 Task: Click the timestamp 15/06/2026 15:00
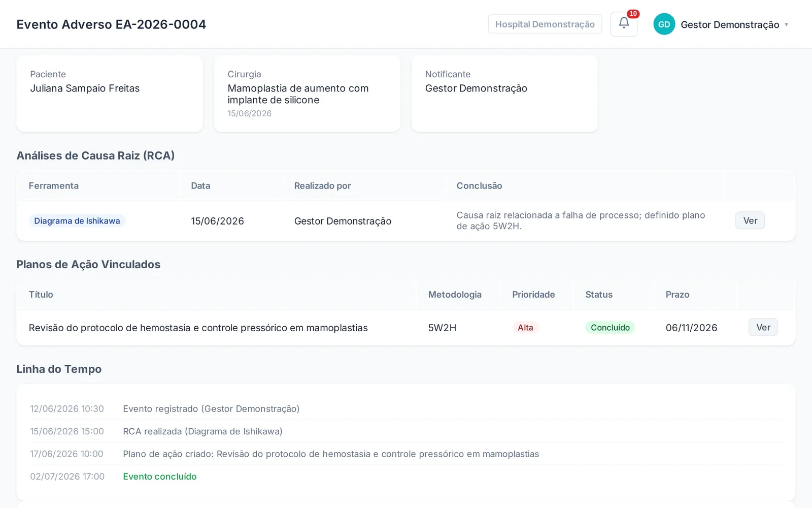[x=67, y=431]
